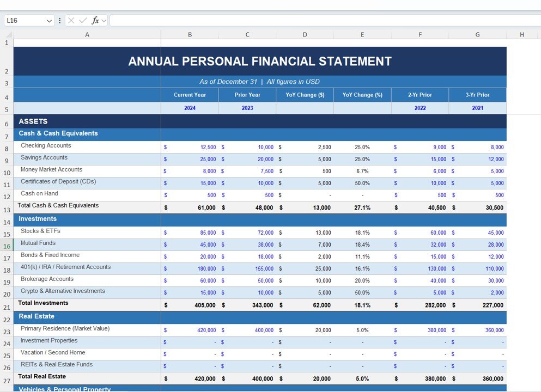Click the ANNUAL PERSONAL FINANCIAL STATEMENT title cell
The height and width of the screenshot is (392, 541).
pos(259,61)
